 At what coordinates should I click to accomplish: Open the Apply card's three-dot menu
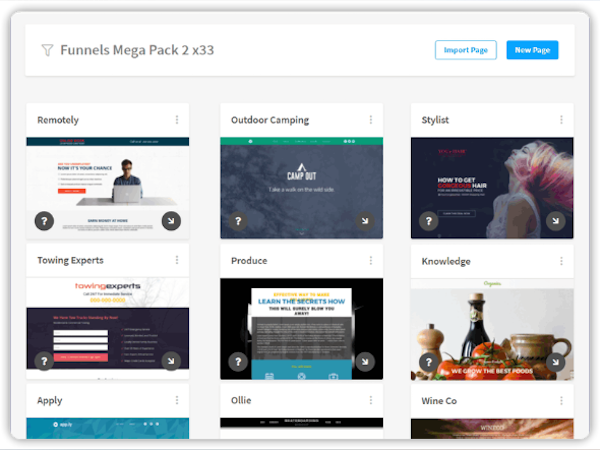[177, 400]
